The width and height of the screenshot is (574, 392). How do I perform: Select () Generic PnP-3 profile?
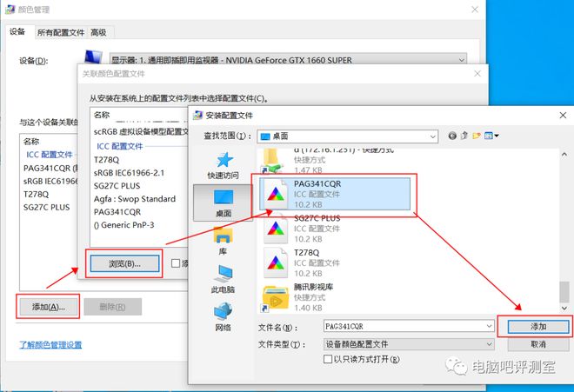pyautogui.click(x=123, y=225)
